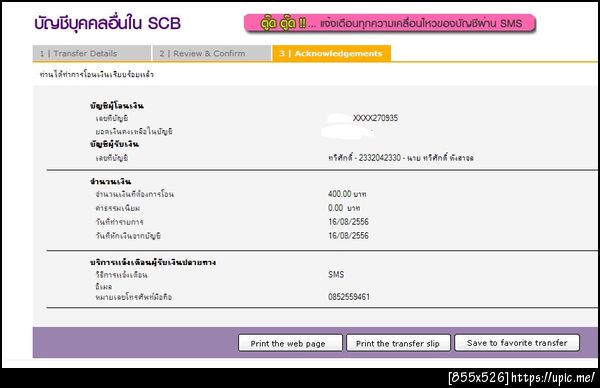
Task: Select the SMS notification method value
Action: pyautogui.click(x=336, y=274)
